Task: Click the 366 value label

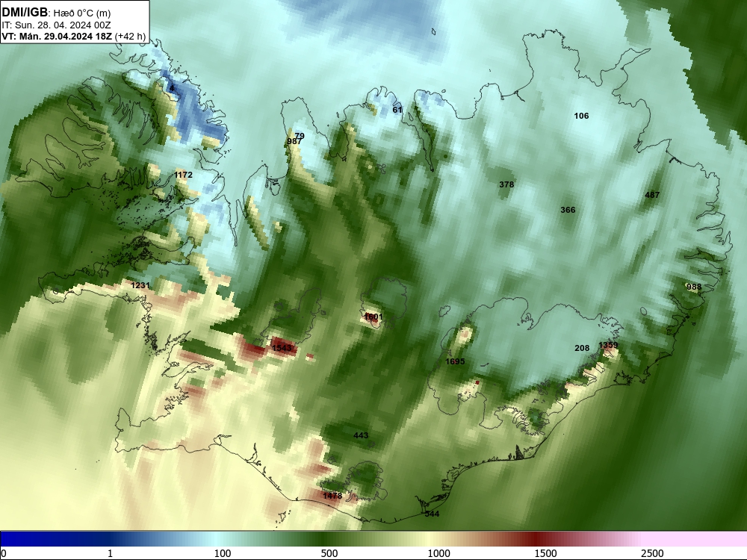Action: pyautogui.click(x=568, y=210)
